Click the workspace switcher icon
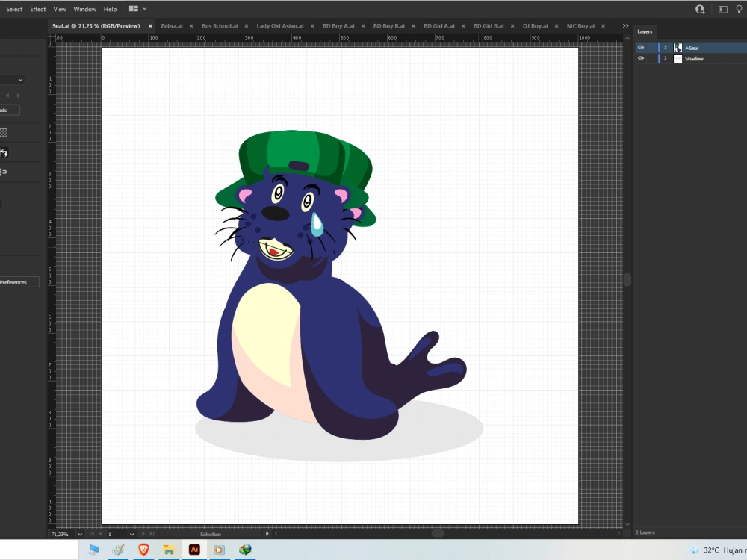The height and width of the screenshot is (560, 747). 722,9
